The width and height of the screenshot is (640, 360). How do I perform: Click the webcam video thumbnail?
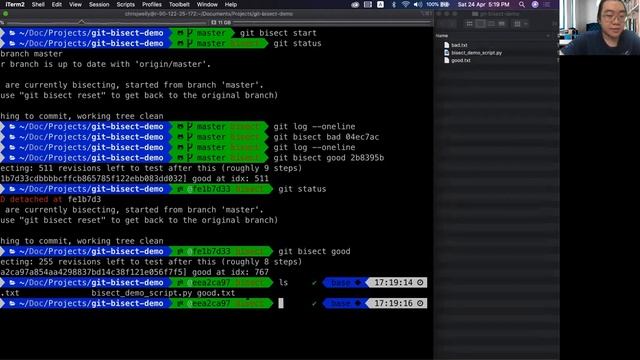(600, 27)
